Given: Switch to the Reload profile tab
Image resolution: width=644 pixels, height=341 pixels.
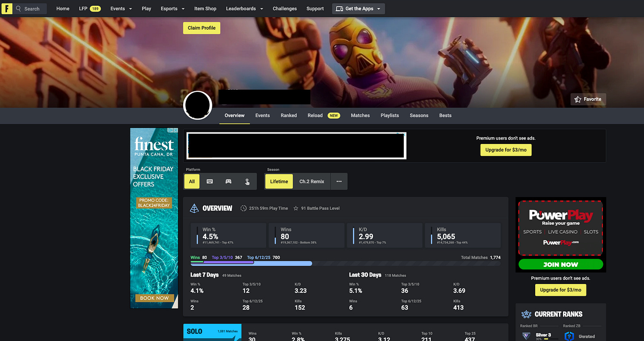Looking at the screenshot, I should click(x=315, y=115).
